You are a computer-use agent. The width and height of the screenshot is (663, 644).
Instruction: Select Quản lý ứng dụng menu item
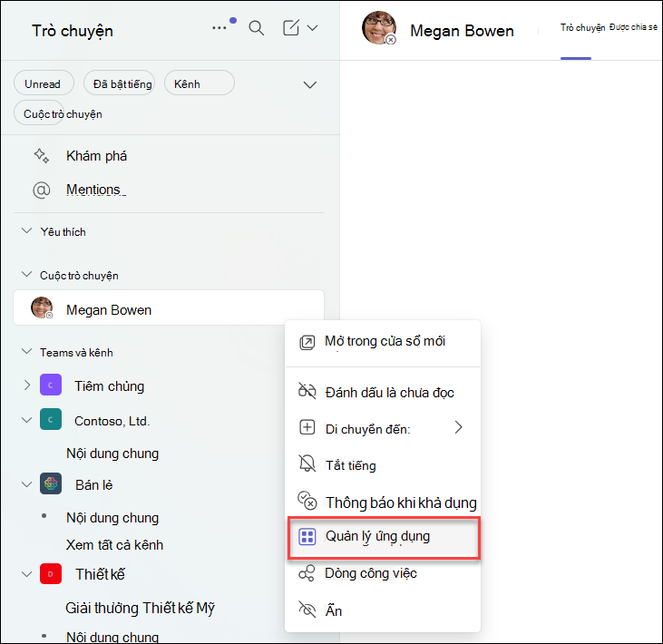(x=383, y=538)
